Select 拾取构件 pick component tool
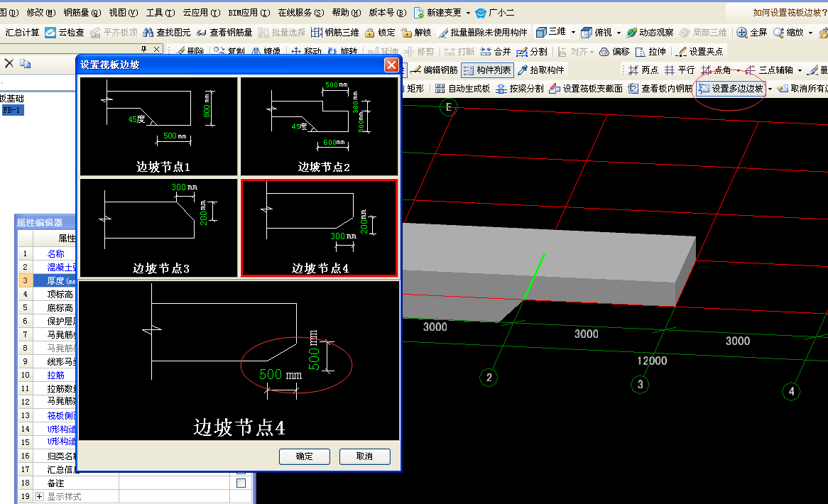Viewport: 828px width, 504px height. point(540,70)
